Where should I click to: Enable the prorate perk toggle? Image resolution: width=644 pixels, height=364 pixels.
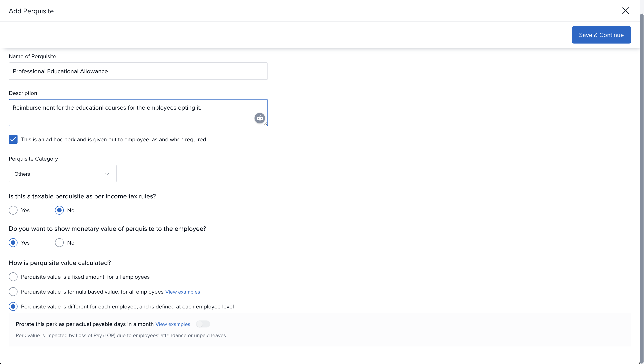tap(203, 324)
